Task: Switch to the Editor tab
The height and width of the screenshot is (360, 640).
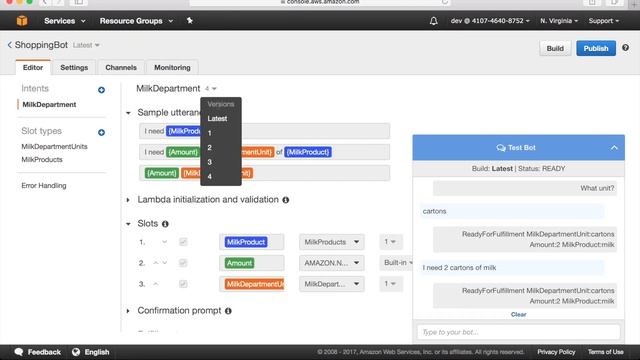Action: 33,67
